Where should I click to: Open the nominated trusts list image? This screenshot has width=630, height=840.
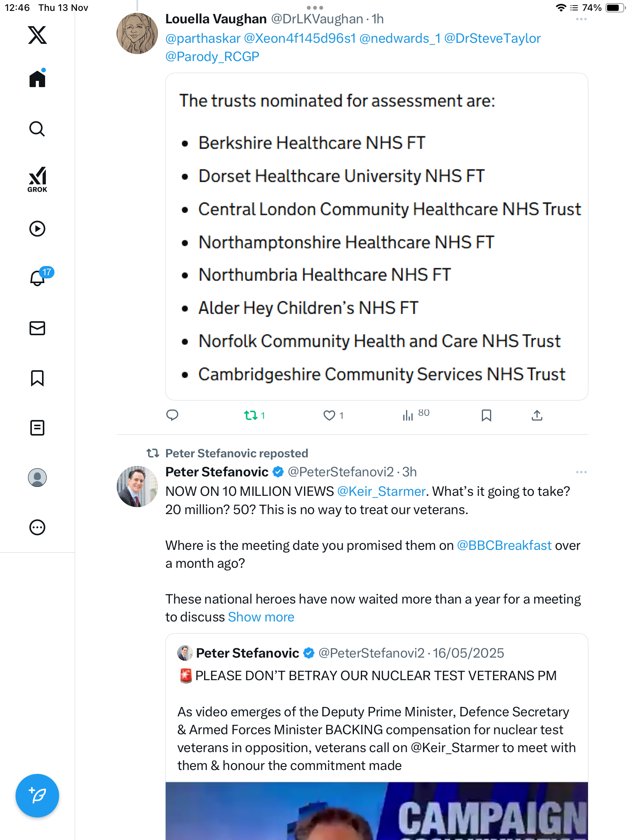coord(376,236)
